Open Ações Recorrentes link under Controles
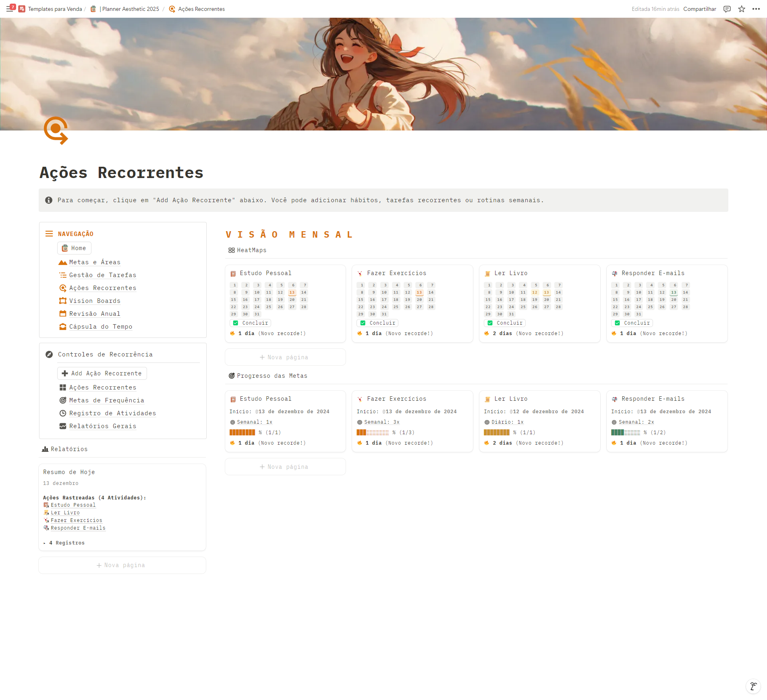This screenshot has height=700, width=767. 103,387
